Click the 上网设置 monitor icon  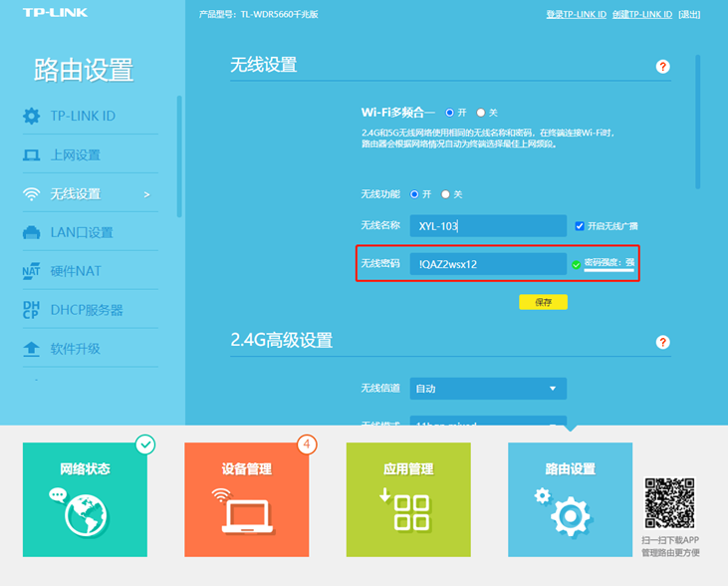tap(31, 155)
